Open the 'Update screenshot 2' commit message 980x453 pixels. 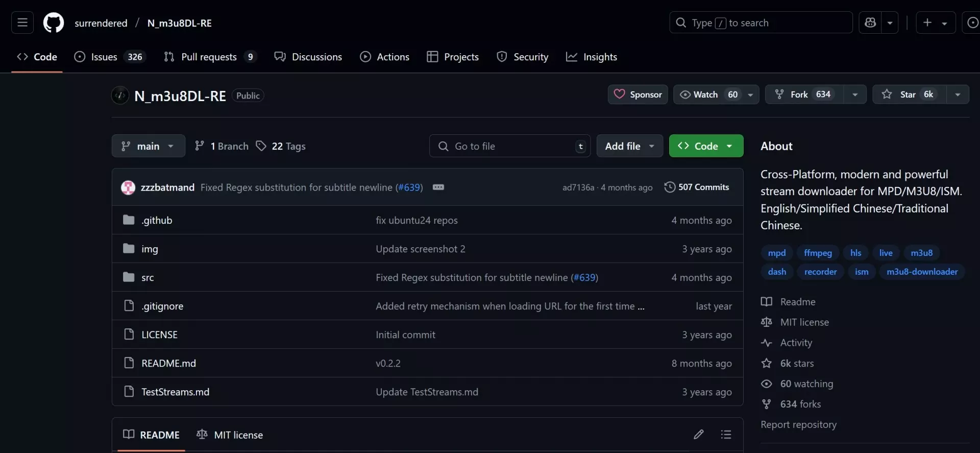pos(420,249)
